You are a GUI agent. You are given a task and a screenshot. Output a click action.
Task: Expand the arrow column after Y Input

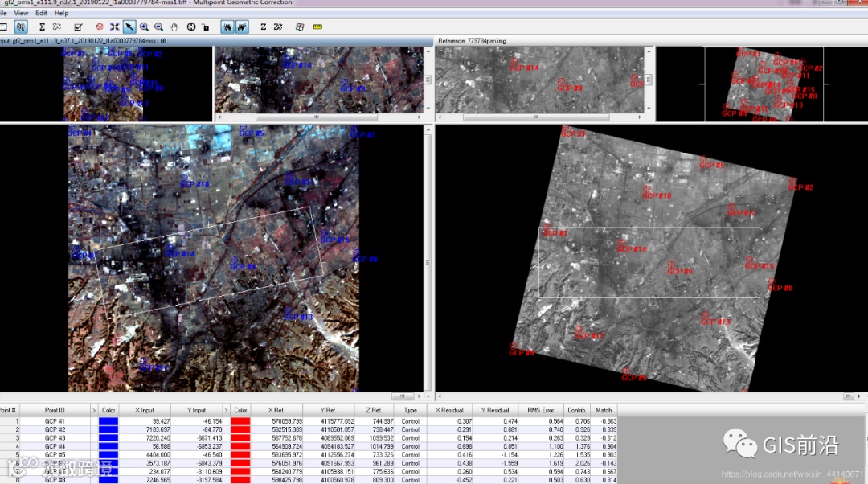226,410
